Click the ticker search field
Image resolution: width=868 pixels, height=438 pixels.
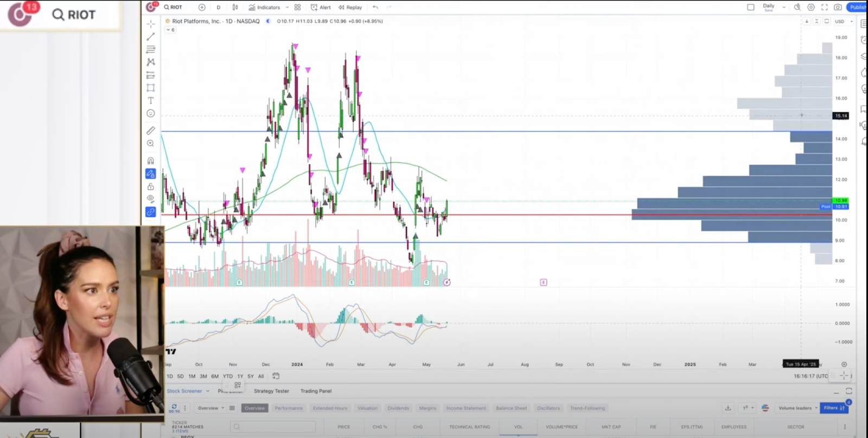[272, 427]
